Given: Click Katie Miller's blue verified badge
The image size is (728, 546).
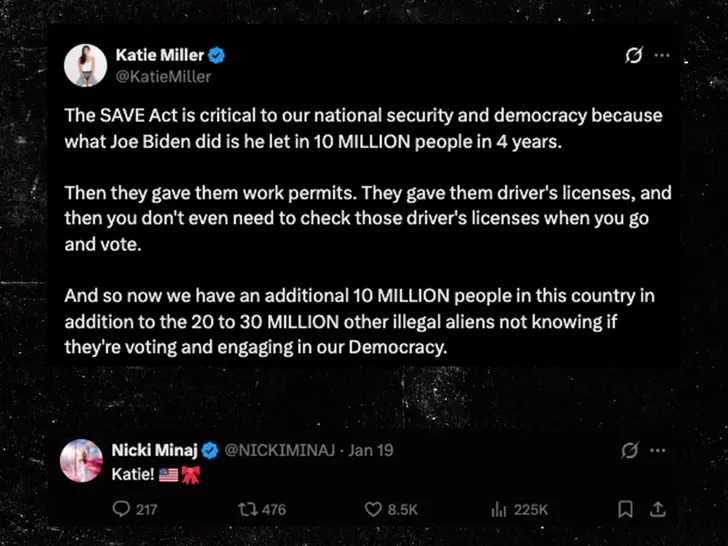Looking at the screenshot, I should tap(217, 55).
